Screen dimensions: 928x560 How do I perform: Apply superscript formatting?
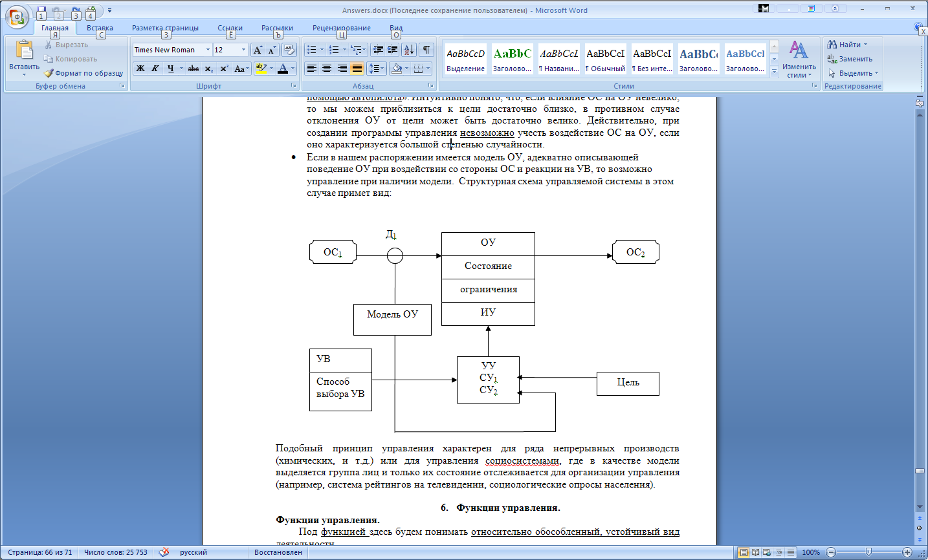click(224, 69)
